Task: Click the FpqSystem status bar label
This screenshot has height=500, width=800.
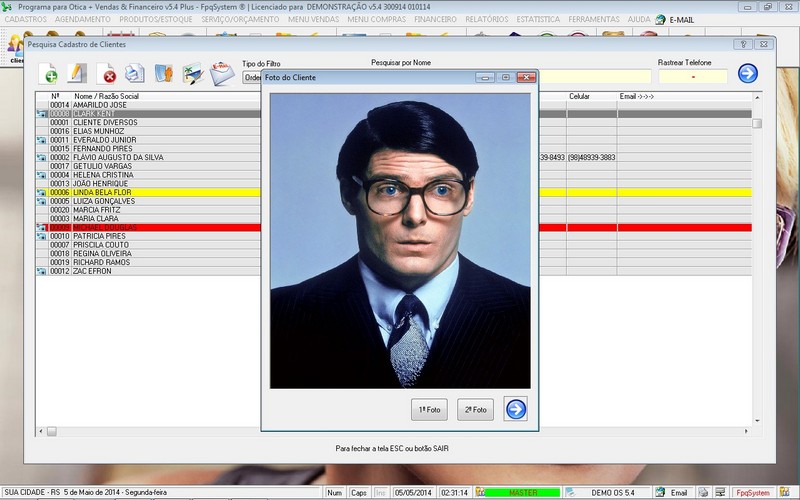Action: click(753, 493)
